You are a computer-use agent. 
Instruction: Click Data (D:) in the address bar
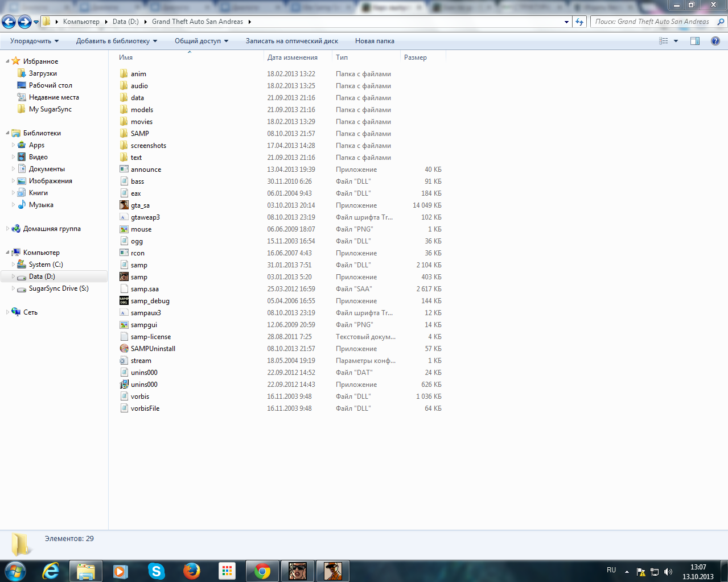coord(126,22)
